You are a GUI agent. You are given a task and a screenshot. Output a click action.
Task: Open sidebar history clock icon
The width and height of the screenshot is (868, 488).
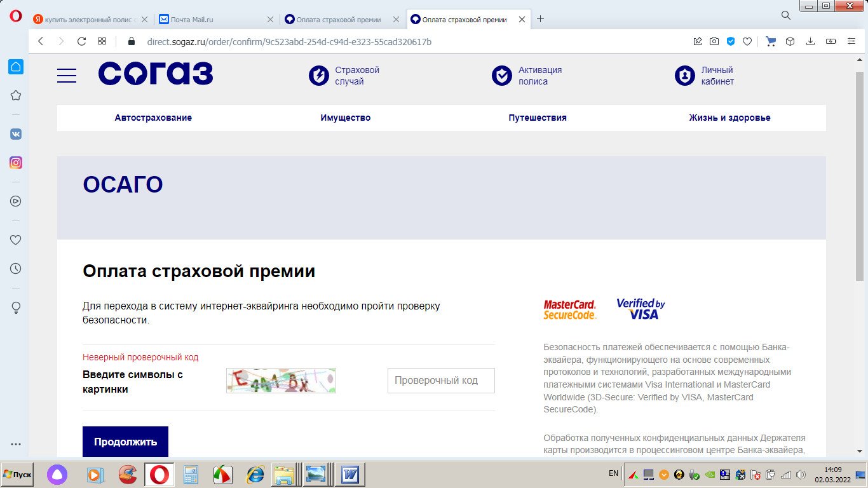point(16,269)
